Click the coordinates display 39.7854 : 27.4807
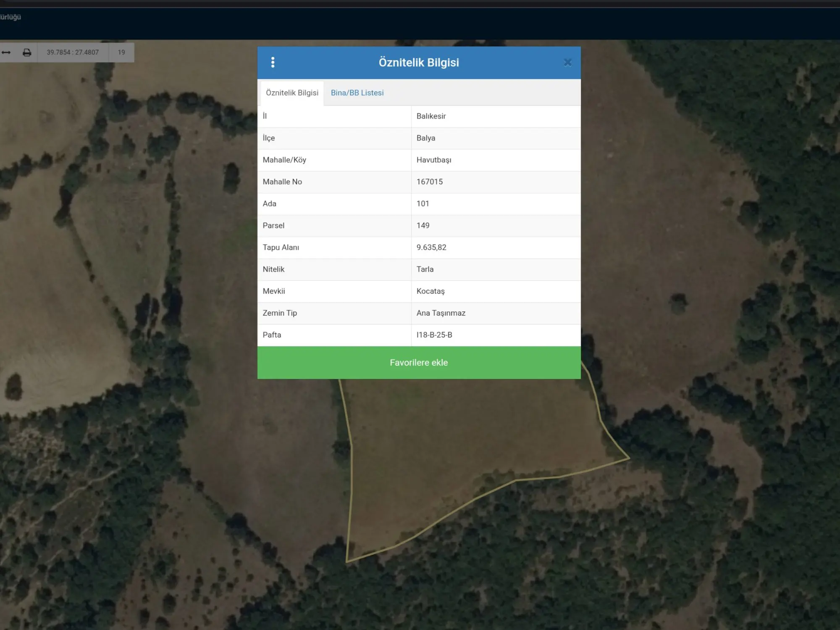The height and width of the screenshot is (630, 840). pos(73,53)
